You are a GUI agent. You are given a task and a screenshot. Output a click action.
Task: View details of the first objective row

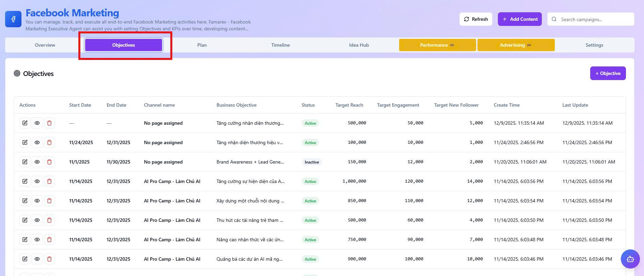pos(37,123)
